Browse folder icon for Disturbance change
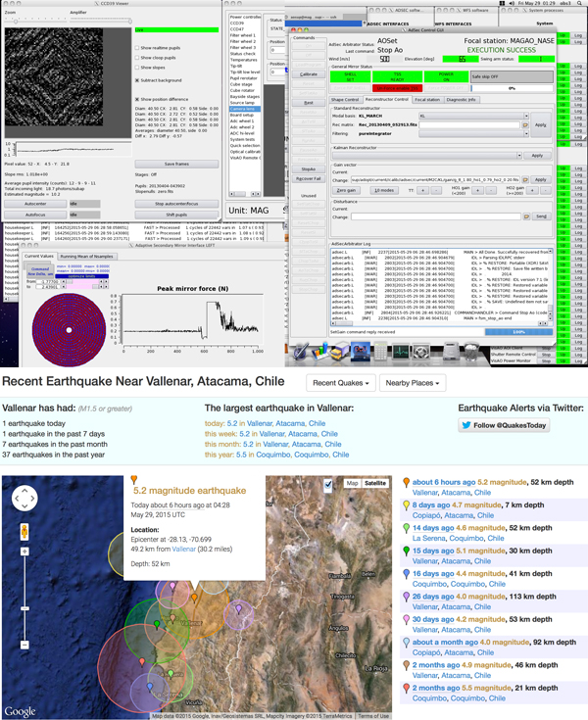 526,216
